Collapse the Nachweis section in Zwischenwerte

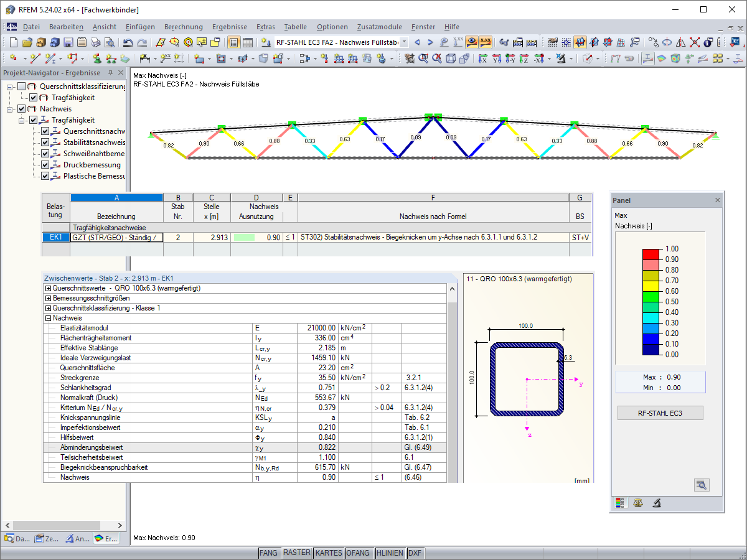pyautogui.click(x=49, y=319)
